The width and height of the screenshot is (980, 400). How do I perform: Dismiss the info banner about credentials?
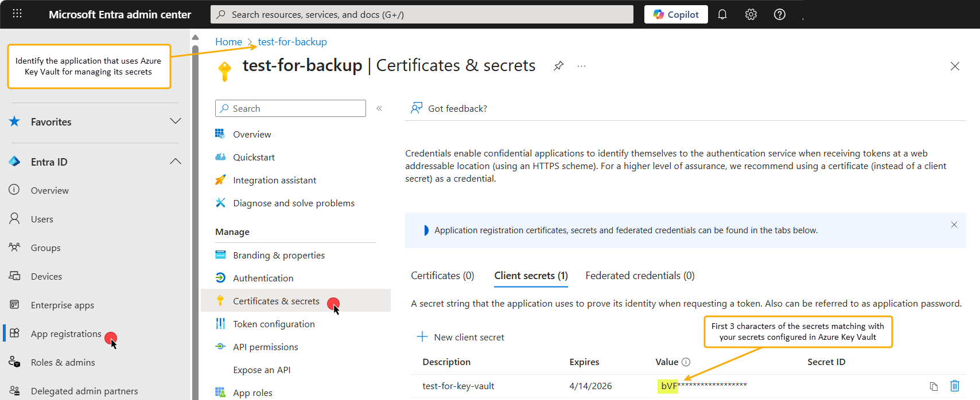[954, 225]
